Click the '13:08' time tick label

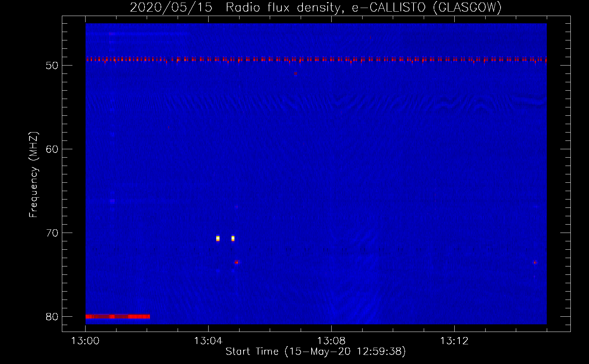pyautogui.click(x=331, y=341)
